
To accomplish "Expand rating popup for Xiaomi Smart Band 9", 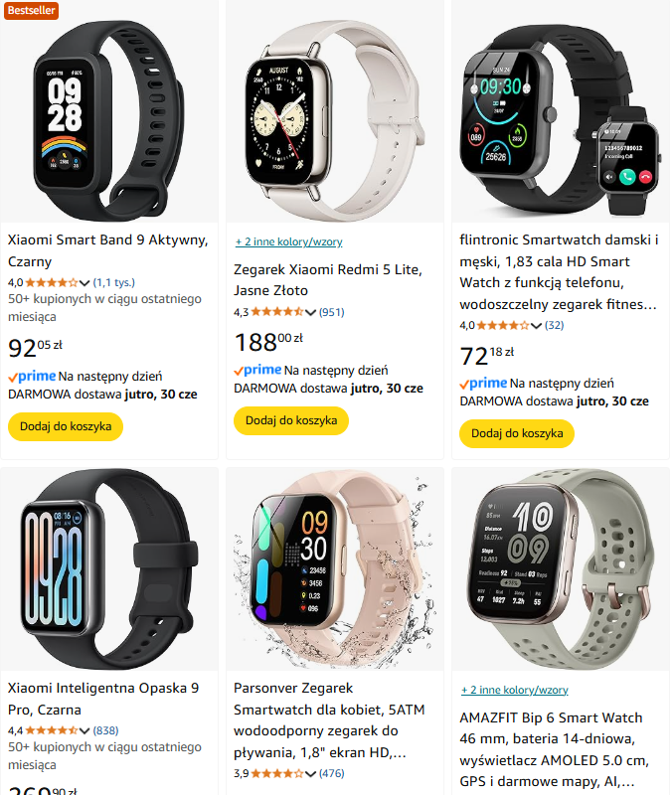I will point(84,283).
